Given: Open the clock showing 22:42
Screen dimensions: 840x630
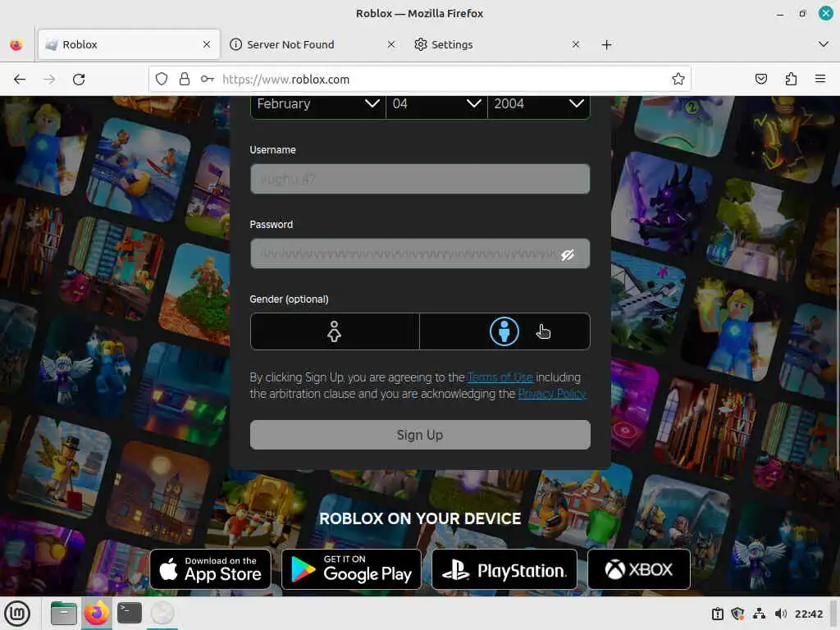Looking at the screenshot, I should tap(808, 614).
